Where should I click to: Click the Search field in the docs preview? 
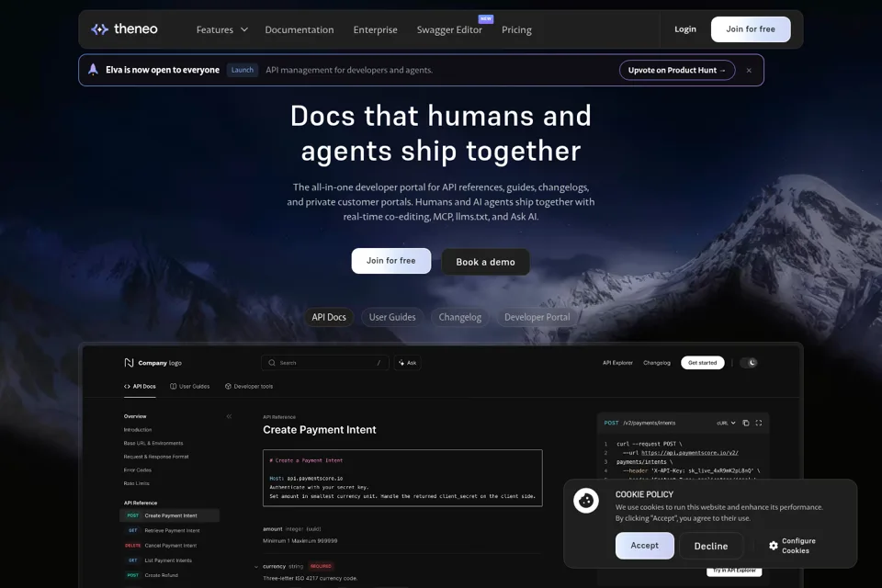(x=325, y=363)
